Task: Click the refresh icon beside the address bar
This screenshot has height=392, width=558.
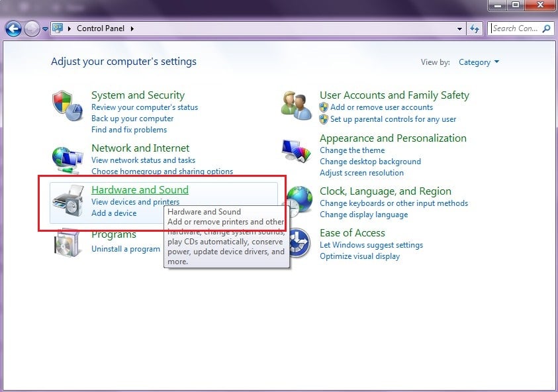Action: pos(475,28)
